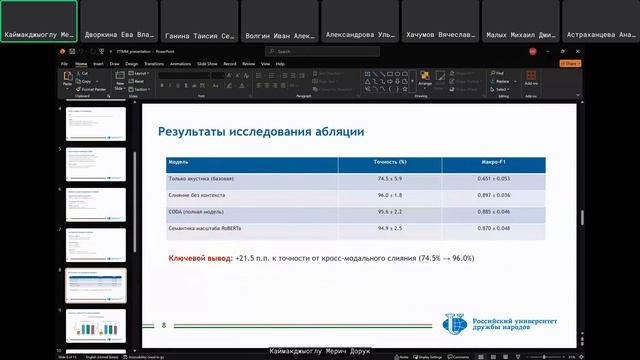Open the font size combo box
640x360 pixels.
[x=218, y=76]
